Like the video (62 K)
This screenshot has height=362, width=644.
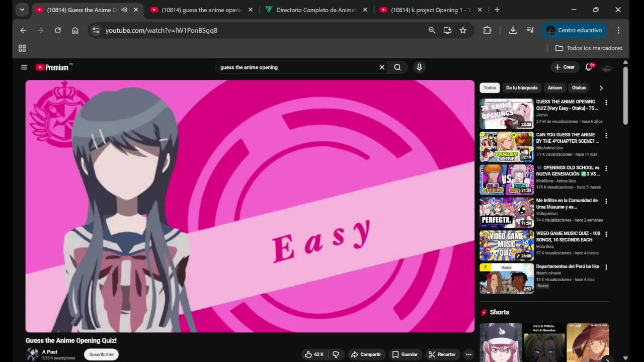(314, 354)
